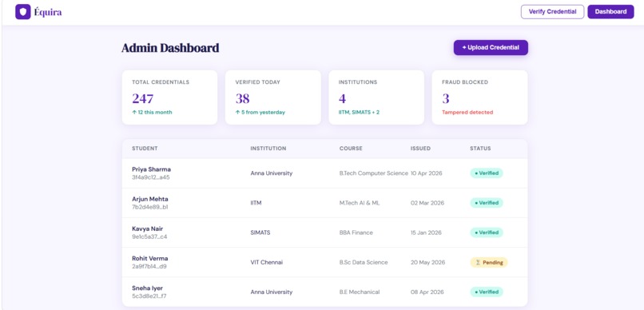Image resolution: width=644 pixels, height=310 pixels.
Task: Click issued date 02 Mar 2026
Action: pos(427,203)
